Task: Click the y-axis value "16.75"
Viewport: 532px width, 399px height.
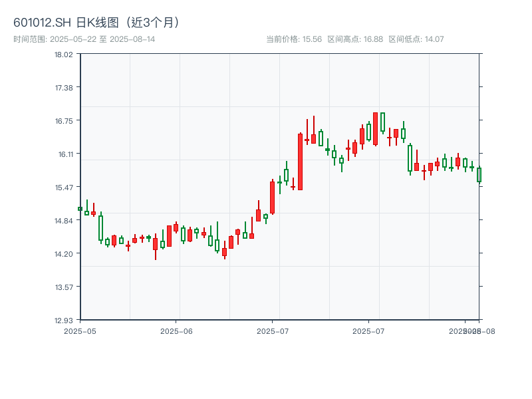Action: (x=65, y=122)
